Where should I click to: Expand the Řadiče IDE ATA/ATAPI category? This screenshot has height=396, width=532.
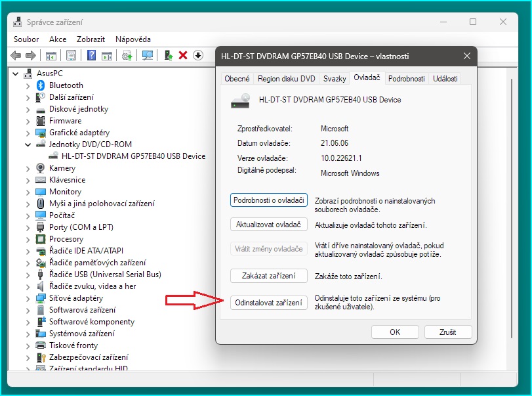(28, 252)
